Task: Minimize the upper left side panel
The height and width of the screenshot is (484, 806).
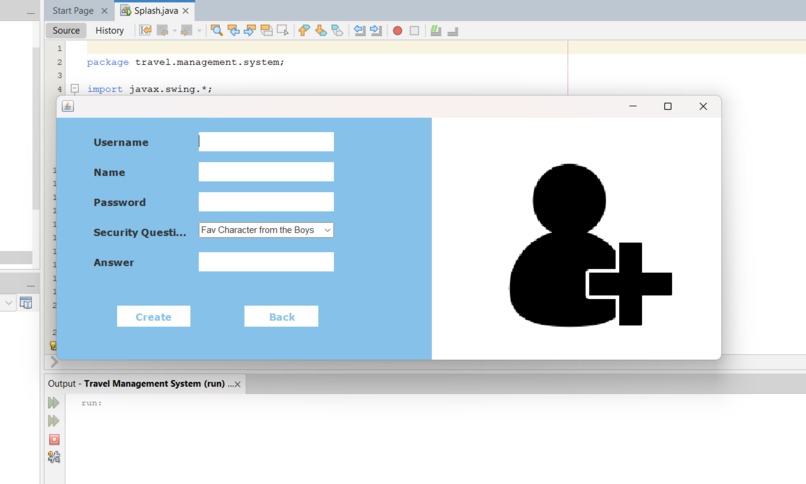Action: pos(31,13)
